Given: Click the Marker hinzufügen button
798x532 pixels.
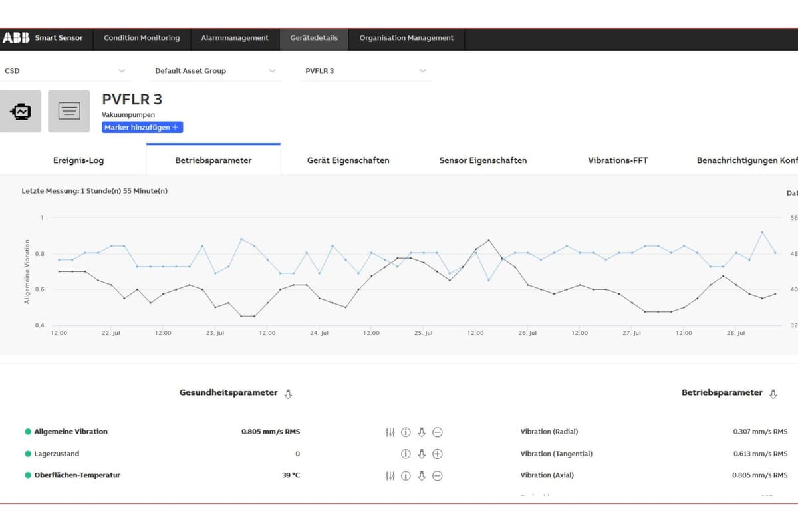Looking at the screenshot, I should pyautogui.click(x=142, y=128).
